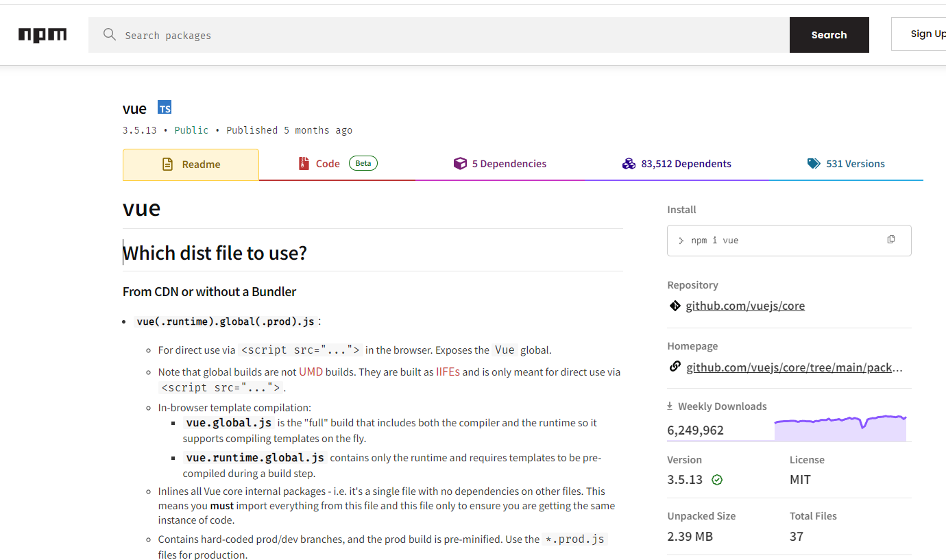Click the 'In-browser template compilation:' bullet text
Image resolution: width=946 pixels, height=560 pixels.
234,407
